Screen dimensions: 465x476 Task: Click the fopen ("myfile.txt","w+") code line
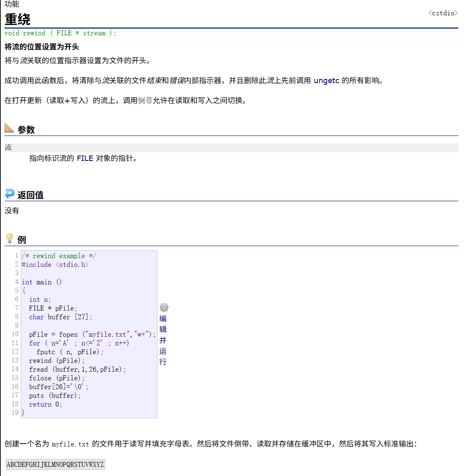point(92,335)
